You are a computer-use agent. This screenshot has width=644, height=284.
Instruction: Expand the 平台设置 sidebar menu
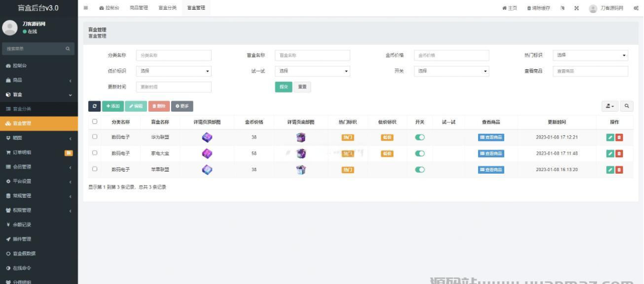click(39, 181)
